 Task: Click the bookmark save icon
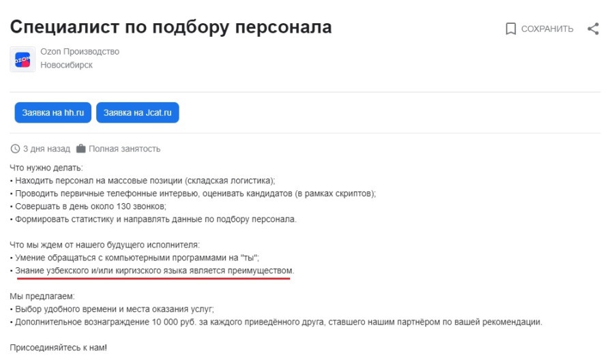[x=510, y=29]
